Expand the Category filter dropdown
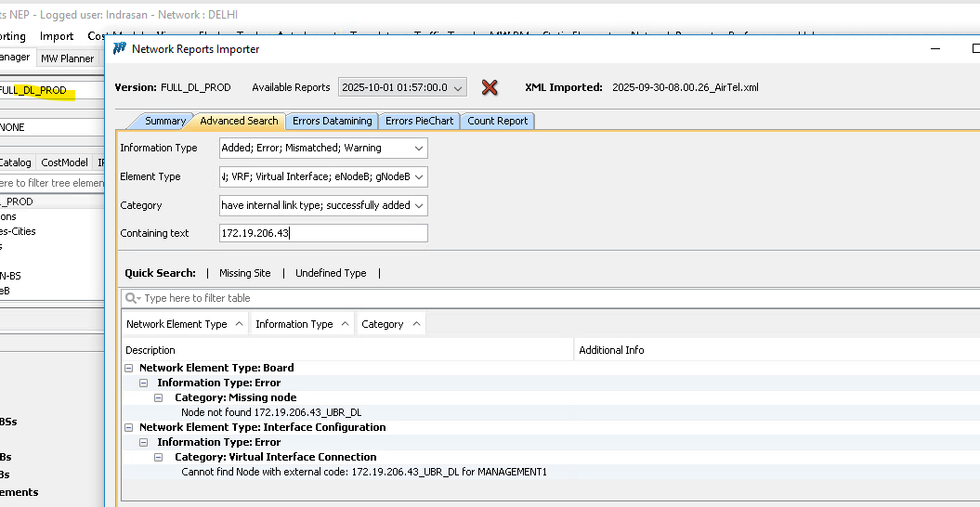Viewport: 980px width, 507px height. click(418, 205)
